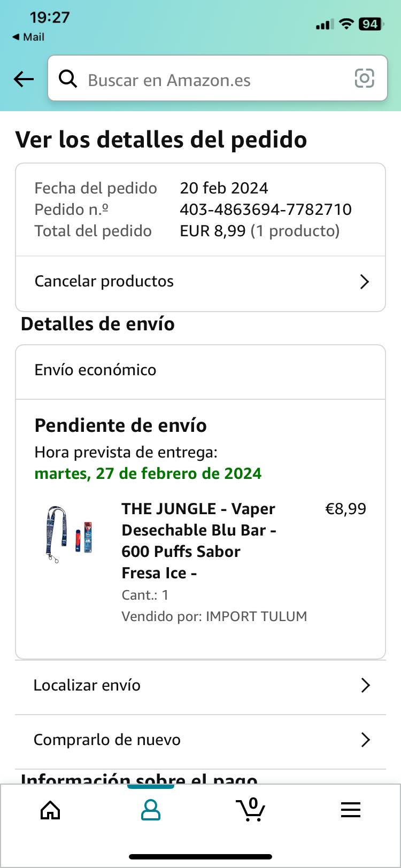Image resolution: width=401 pixels, height=868 pixels.
Task: Tap the back arrow icon
Action: [24, 80]
